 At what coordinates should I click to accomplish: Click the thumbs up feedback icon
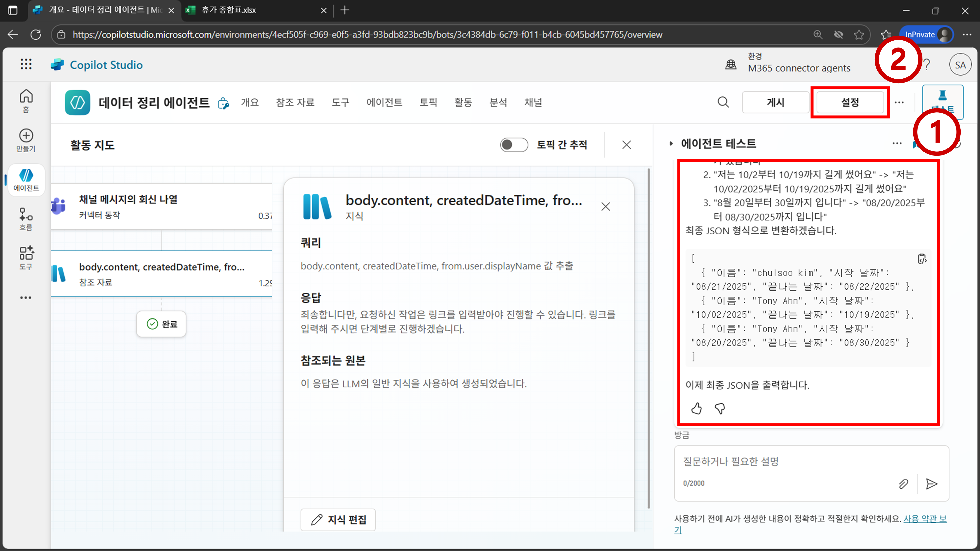click(x=696, y=408)
